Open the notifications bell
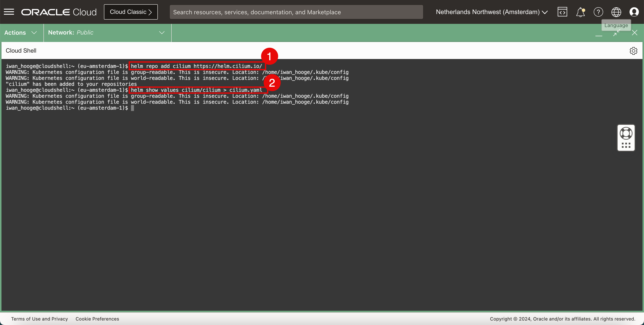 (580, 12)
